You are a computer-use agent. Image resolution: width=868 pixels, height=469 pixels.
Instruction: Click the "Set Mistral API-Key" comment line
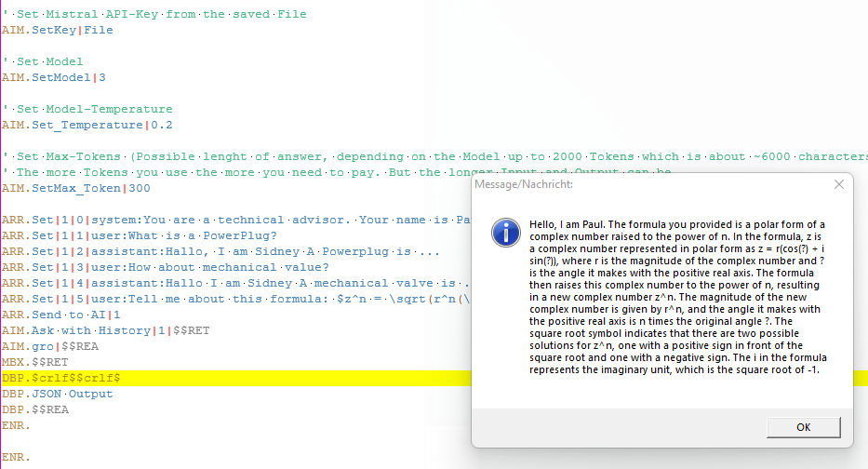click(158, 14)
